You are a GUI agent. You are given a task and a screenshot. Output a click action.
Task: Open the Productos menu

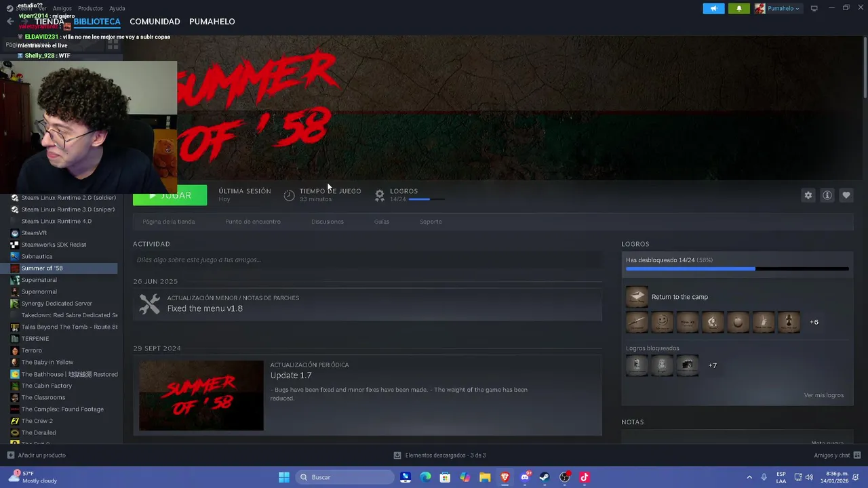click(x=90, y=9)
